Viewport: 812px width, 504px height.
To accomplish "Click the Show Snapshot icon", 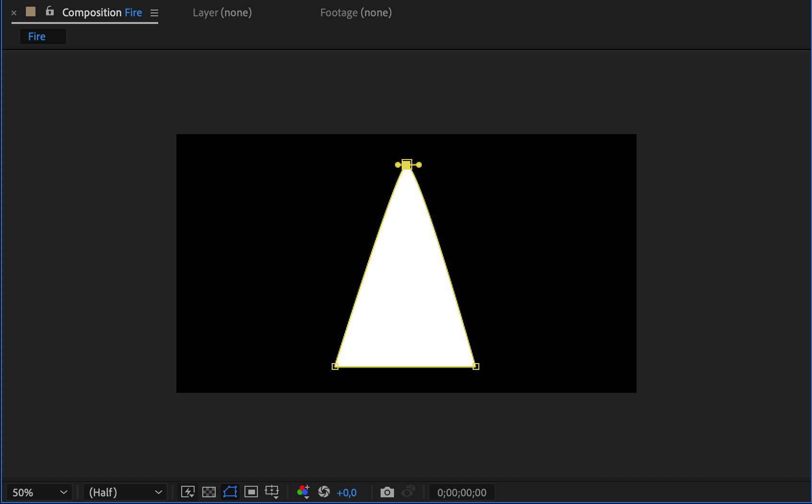I will [408, 492].
